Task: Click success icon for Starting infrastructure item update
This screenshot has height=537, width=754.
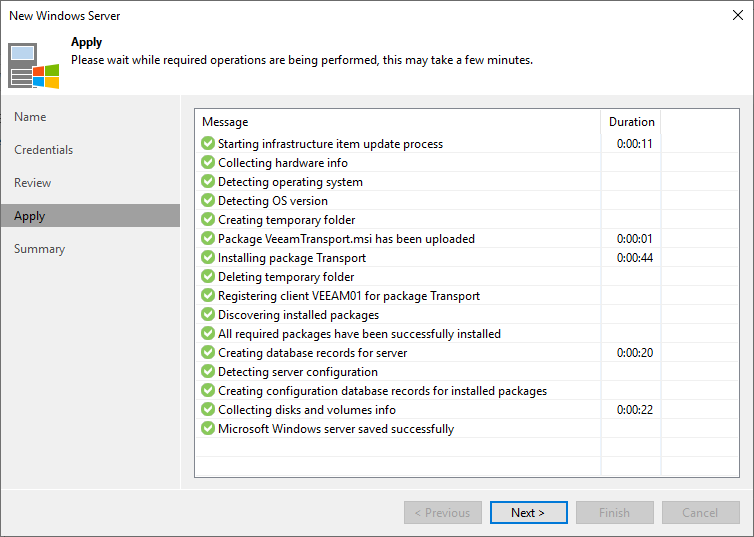Action: pyautogui.click(x=208, y=143)
